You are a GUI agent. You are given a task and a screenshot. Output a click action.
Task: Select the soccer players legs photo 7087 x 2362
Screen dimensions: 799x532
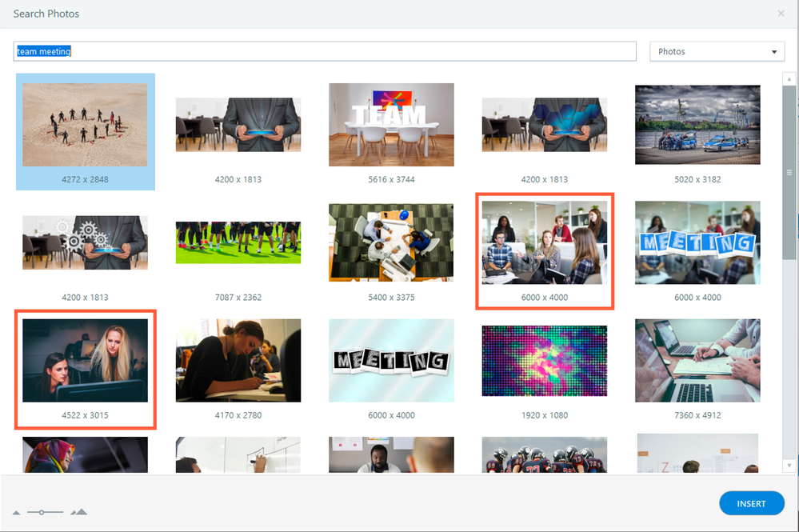tap(238, 242)
